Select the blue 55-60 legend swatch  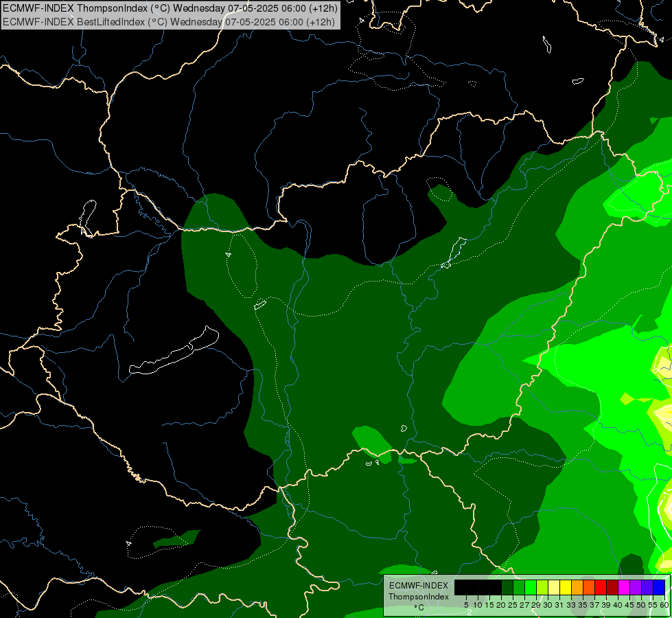pyautogui.click(x=659, y=587)
